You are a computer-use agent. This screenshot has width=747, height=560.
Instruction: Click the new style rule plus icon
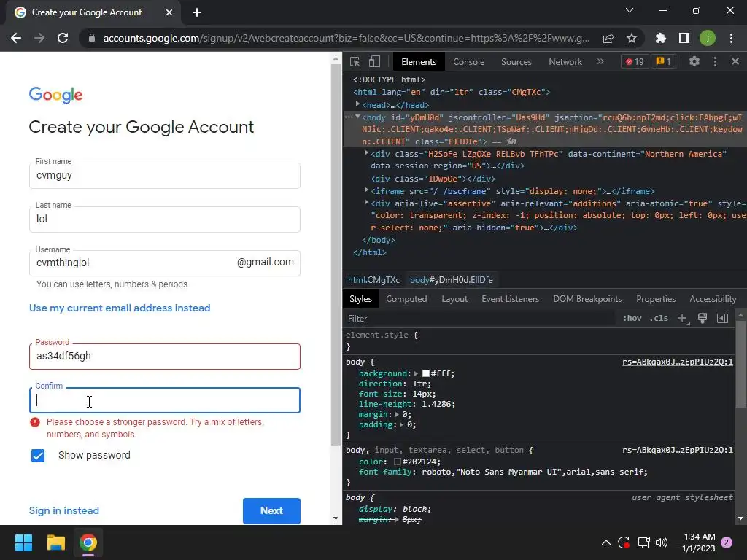click(x=683, y=318)
